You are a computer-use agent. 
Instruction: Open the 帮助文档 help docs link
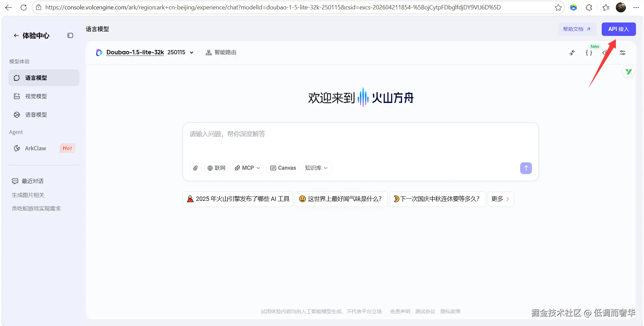(x=577, y=29)
